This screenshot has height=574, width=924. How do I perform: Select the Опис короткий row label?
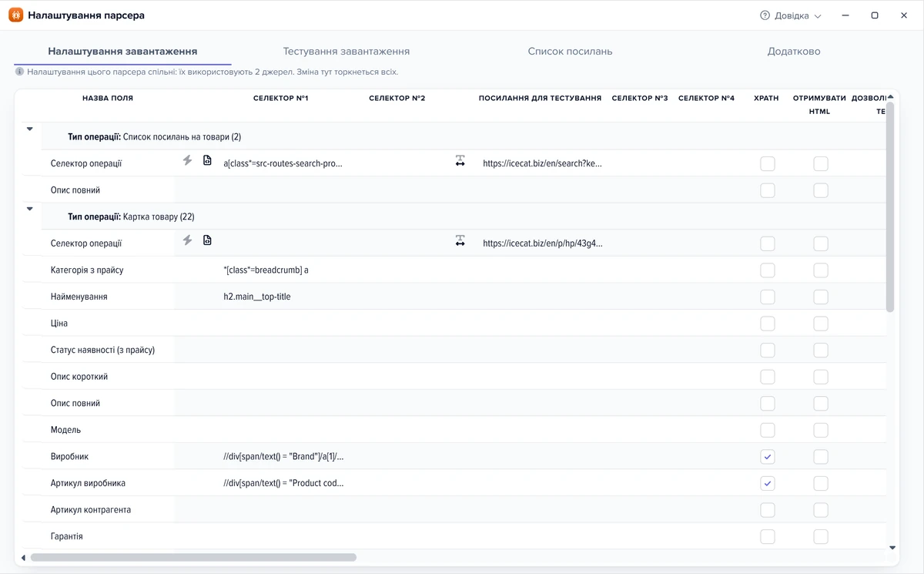click(79, 377)
